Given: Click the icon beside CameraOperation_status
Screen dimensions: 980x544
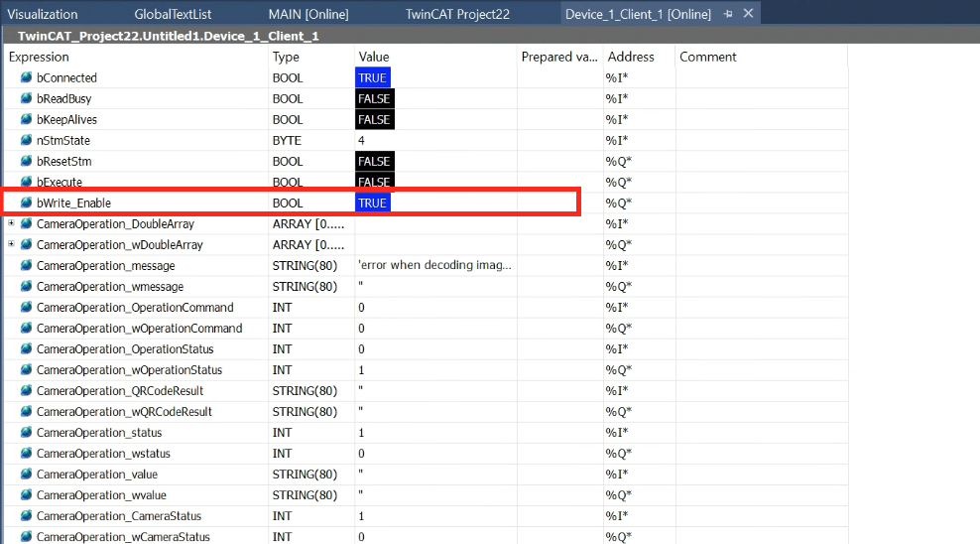Looking at the screenshot, I should point(26,432).
